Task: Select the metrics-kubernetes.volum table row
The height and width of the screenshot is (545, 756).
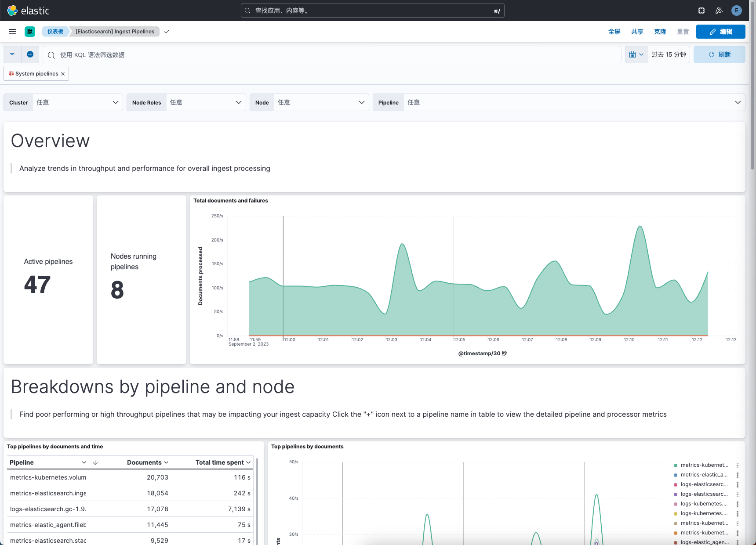Action: 130,477
